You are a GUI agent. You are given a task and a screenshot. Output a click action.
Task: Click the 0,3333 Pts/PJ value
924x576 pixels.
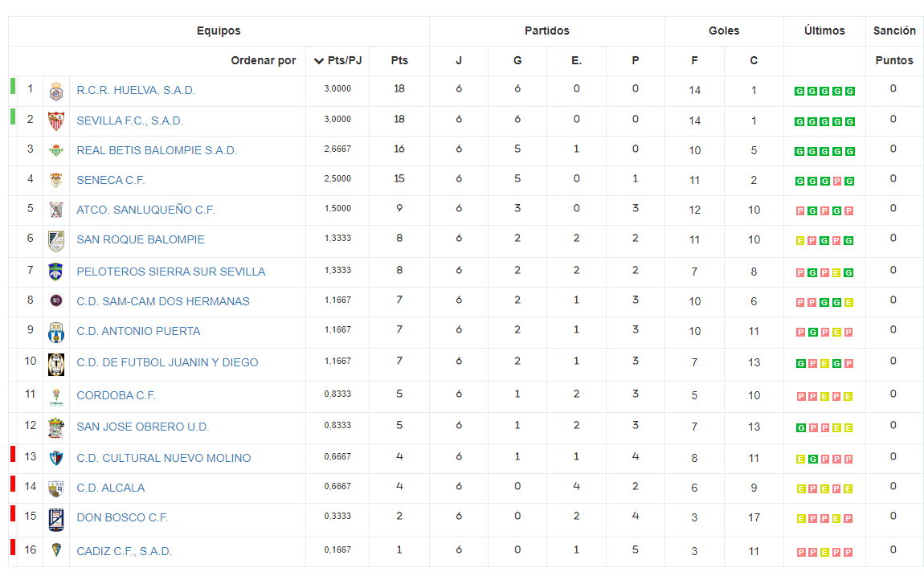click(x=337, y=516)
